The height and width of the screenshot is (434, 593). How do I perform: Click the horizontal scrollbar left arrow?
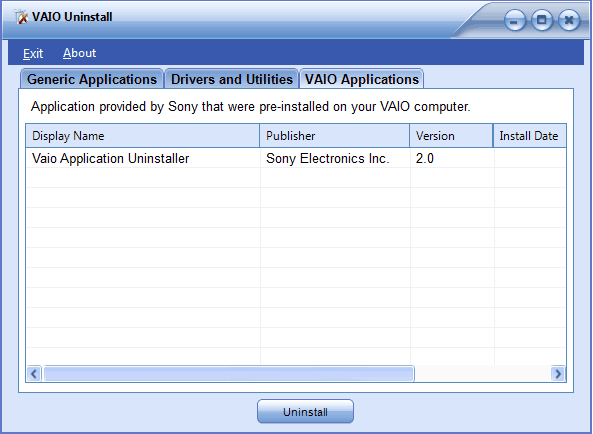tap(34, 374)
